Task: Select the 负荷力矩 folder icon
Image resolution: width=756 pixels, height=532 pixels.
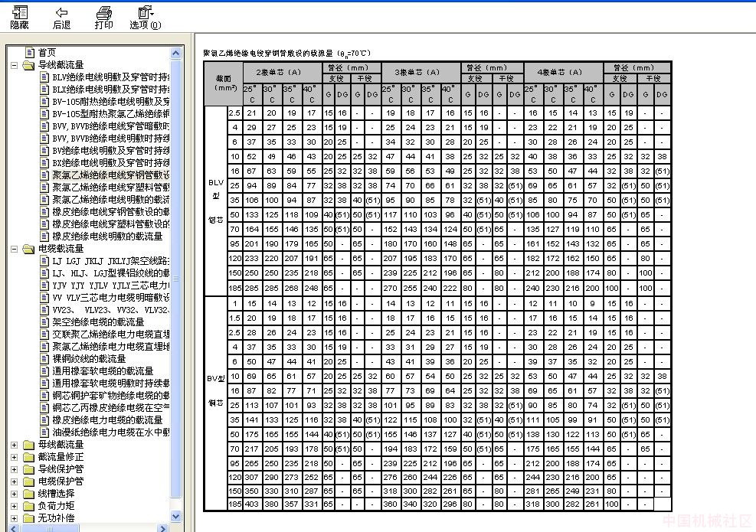Action: (29, 506)
